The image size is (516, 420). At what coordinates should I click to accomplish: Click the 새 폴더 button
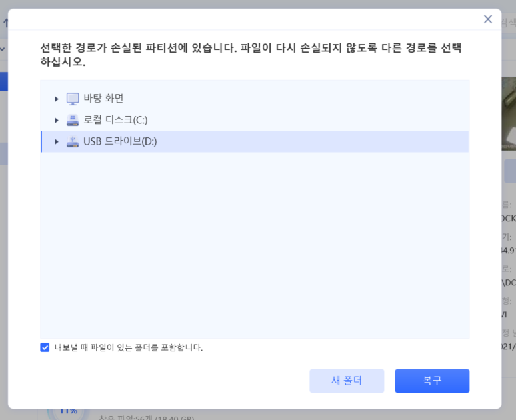pyautogui.click(x=347, y=381)
